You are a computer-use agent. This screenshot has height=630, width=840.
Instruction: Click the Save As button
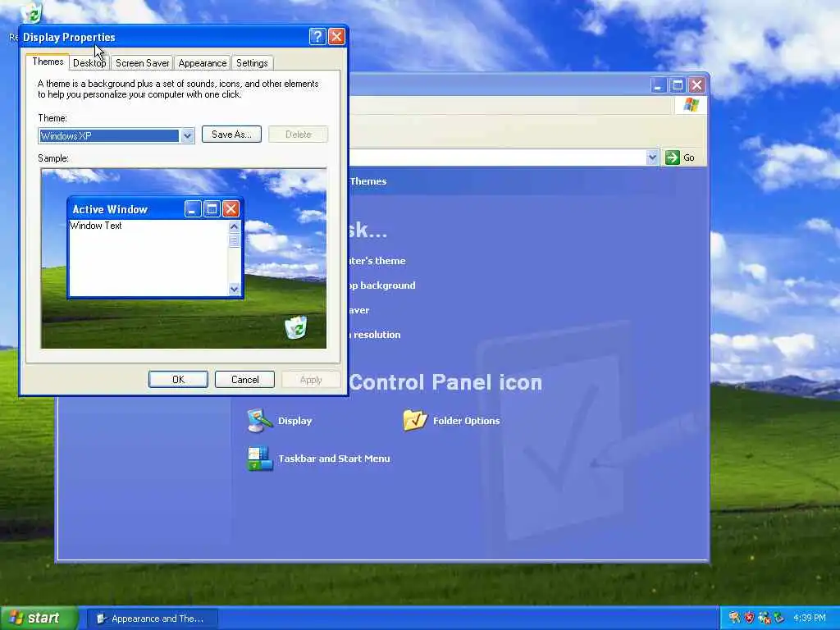(x=231, y=135)
